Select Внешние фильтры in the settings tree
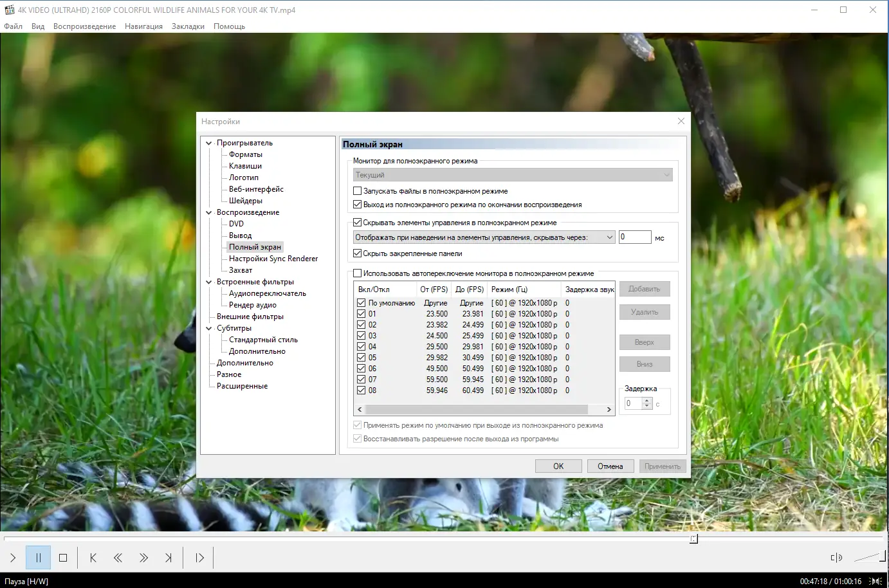The height and width of the screenshot is (588, 889). coord(250,317)
